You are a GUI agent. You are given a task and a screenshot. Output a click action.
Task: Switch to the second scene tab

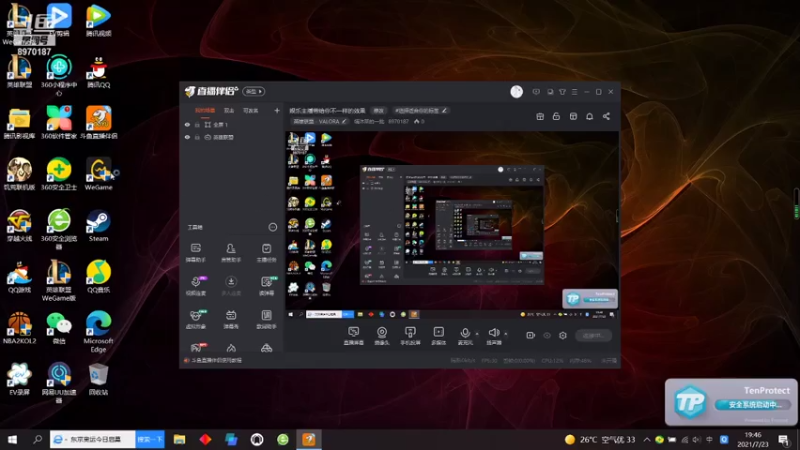[x=229, y=111]
